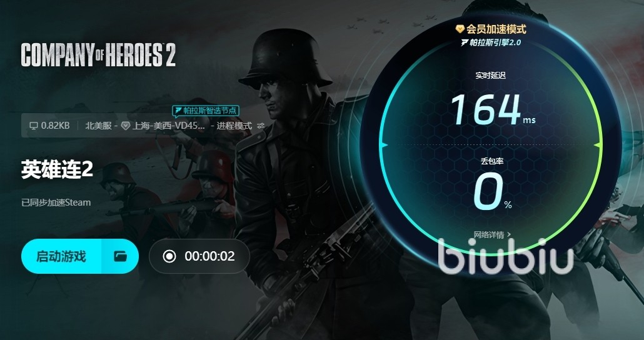The image size is (644, 340).
Task: Click the stop-acceleration circle icon beside timer
Action: pyautogui.click(x=169, y=256)
